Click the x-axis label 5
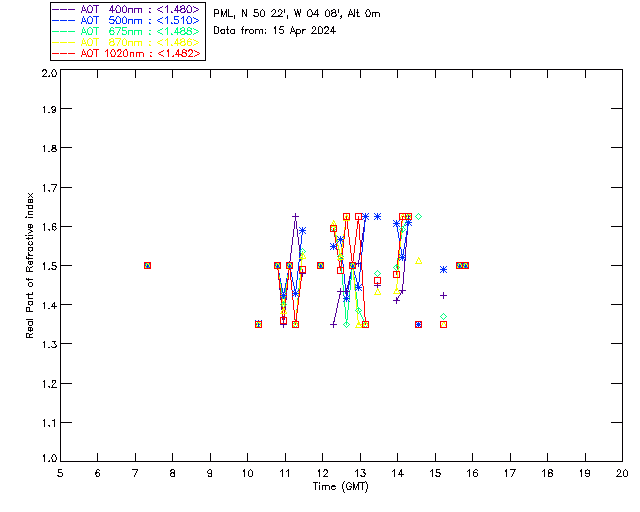 point(60,473)
